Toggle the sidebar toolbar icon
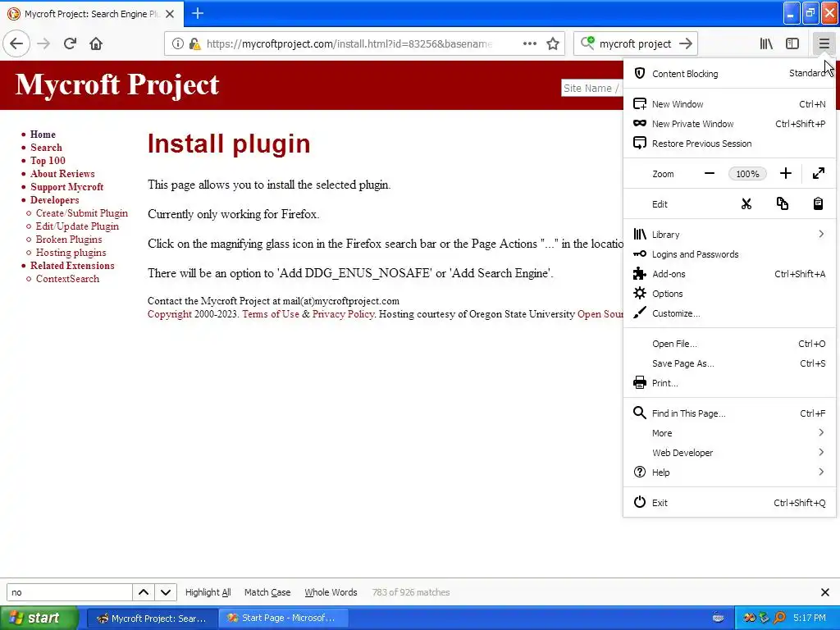Viewport: 840px width, 630px height. tap(792, 44)
